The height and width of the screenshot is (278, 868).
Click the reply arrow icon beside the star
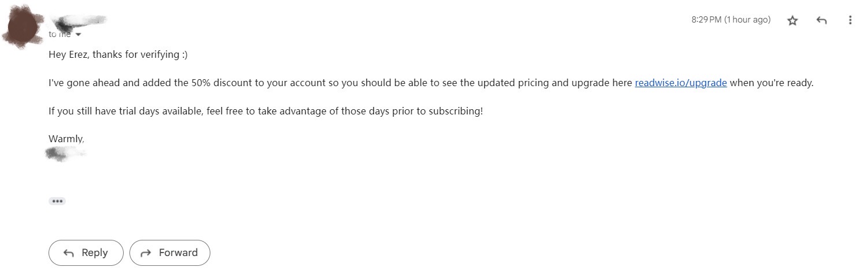[x=821, y=20]
